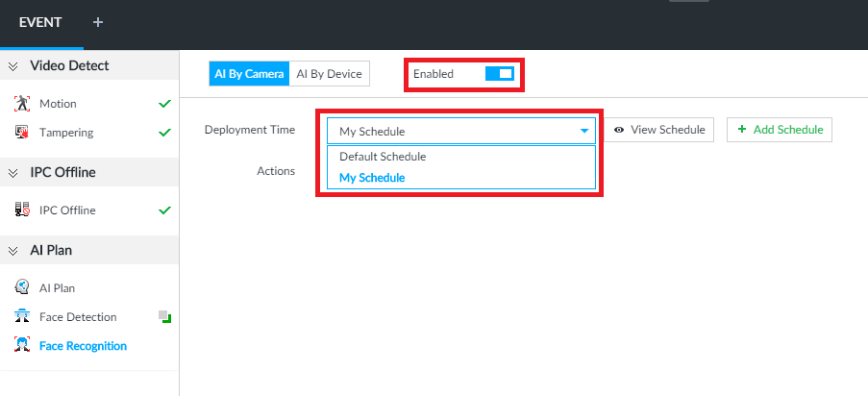868x396 pixels.
Task: Click the Face Detection icon
Action: 23,316
